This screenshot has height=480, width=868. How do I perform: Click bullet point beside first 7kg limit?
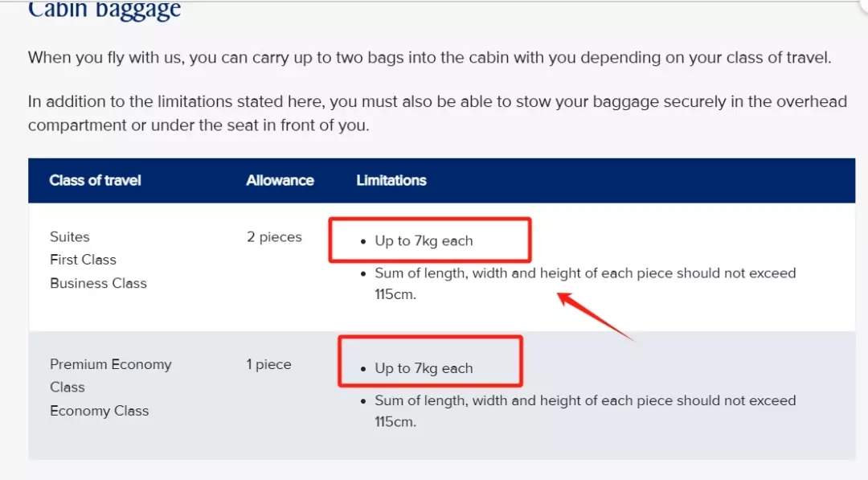point(363,241)
